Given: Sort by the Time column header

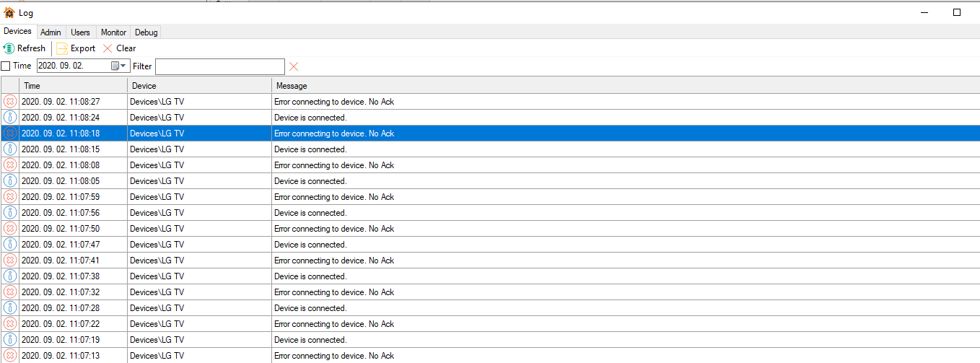Looking at the screenshot, I should point(72,86).
